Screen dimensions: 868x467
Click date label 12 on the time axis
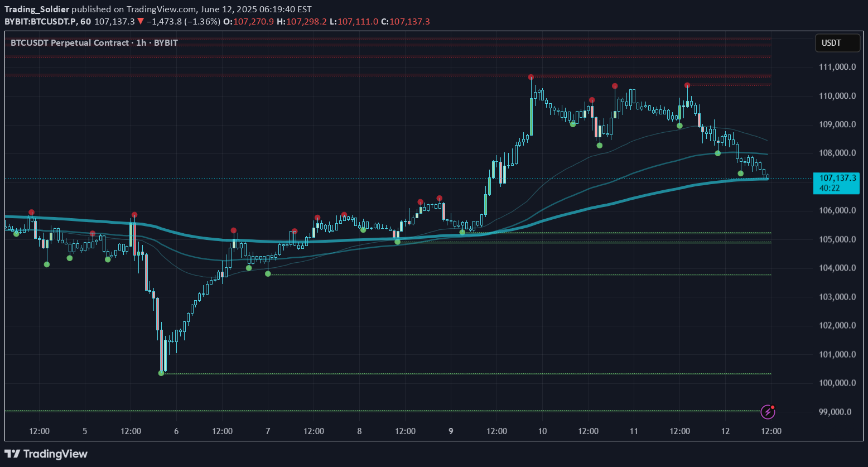(725, 431)
